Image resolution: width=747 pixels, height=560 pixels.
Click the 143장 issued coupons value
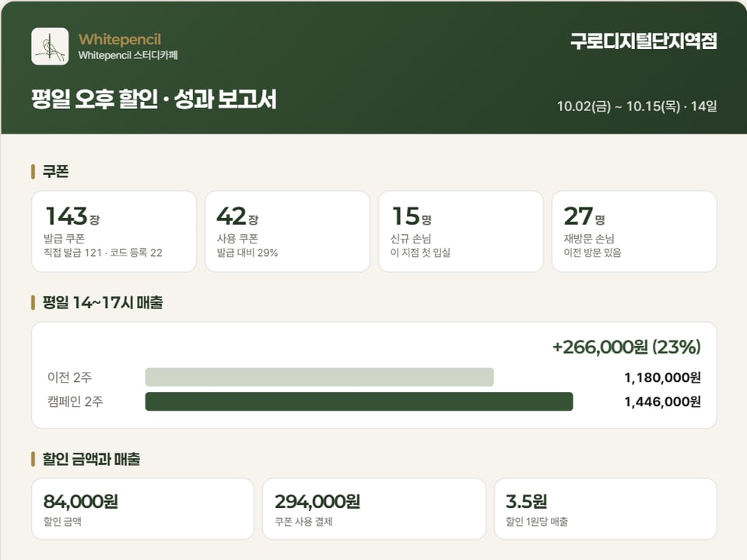click(x=72, y=215)
